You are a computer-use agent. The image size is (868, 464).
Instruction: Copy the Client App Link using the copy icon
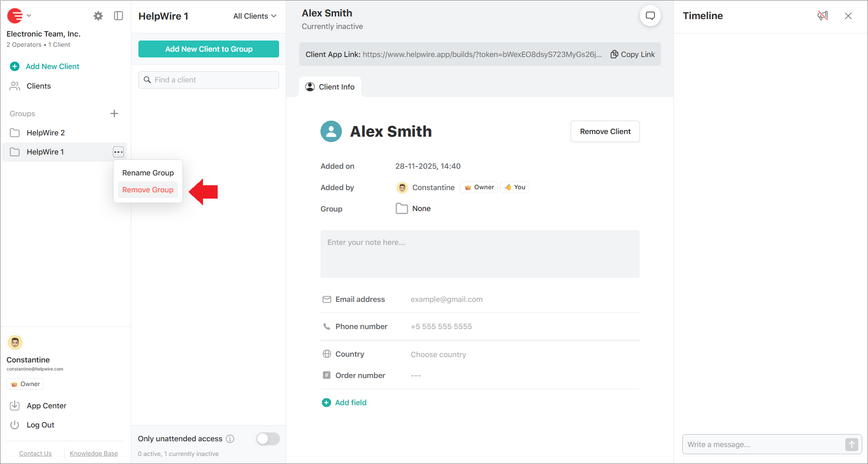[x=615, y=54]
